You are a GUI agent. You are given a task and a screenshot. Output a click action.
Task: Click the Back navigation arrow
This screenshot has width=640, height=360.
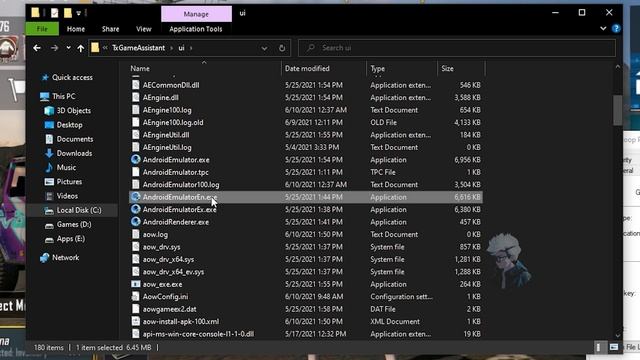[37, 48]
